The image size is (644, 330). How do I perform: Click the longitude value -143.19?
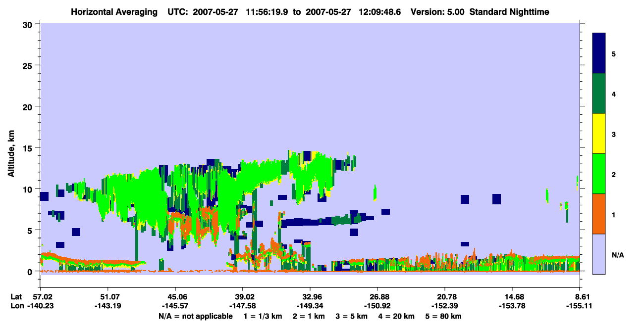(x=108, y=306)
